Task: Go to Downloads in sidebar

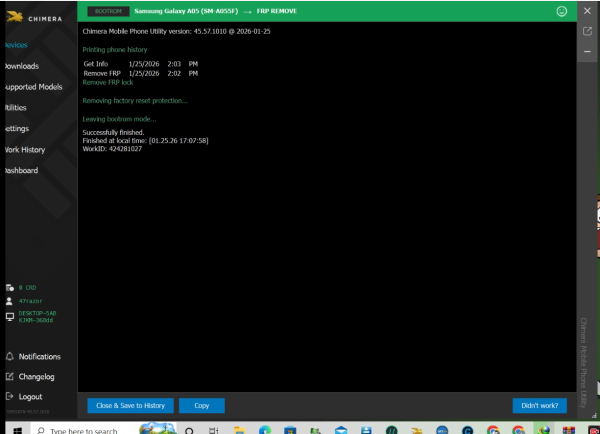Action: 22,66
